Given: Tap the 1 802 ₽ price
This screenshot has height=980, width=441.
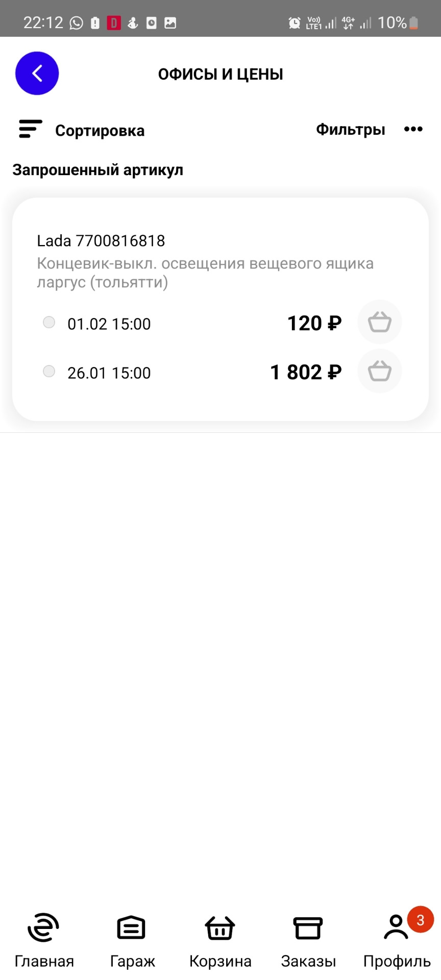Looking at the screenshot, I should (x=305, y=372).
